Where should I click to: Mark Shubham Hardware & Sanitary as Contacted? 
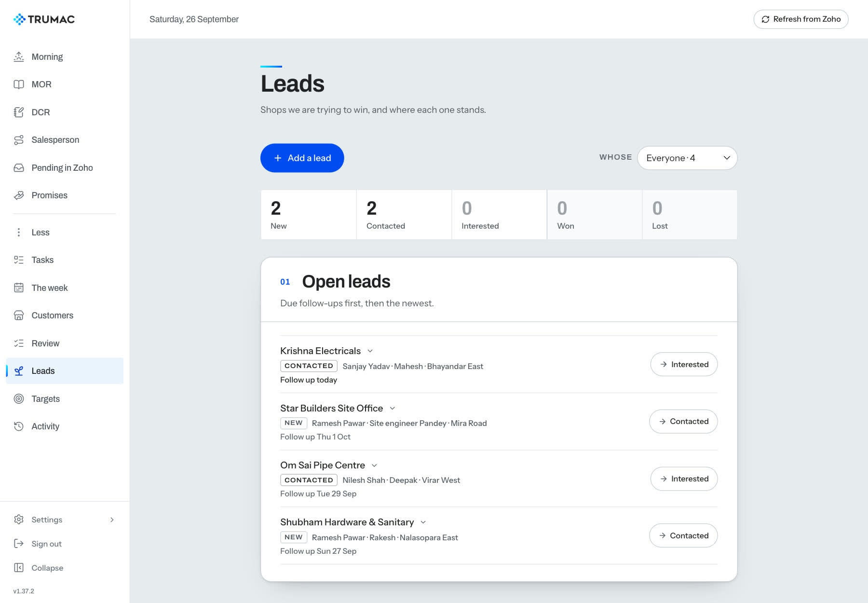point(683,536)
